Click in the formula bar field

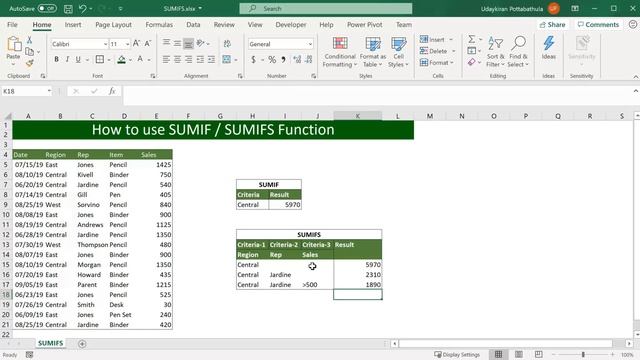[x=378, y=91]
